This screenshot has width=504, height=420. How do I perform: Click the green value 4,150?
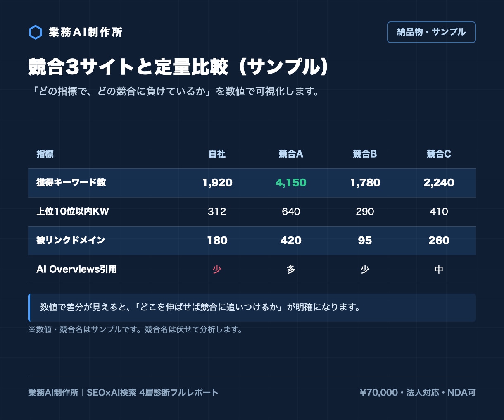[291, 183]
